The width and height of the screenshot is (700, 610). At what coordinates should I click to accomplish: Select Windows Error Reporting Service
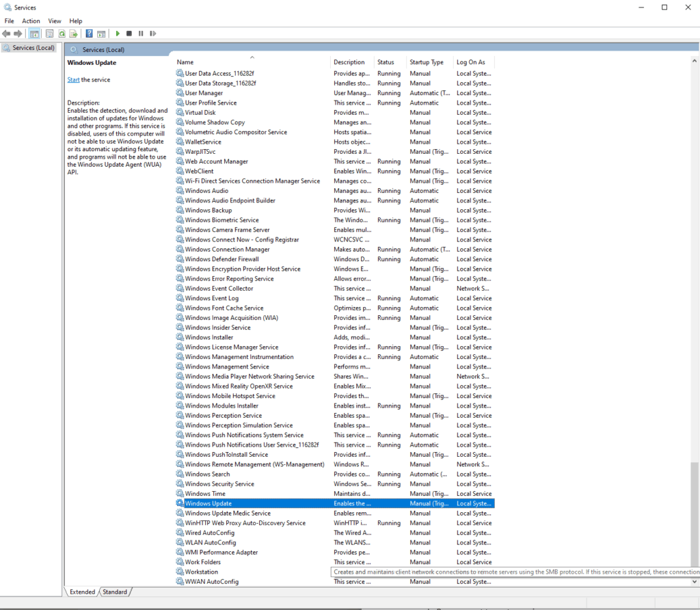coord(230,278)
